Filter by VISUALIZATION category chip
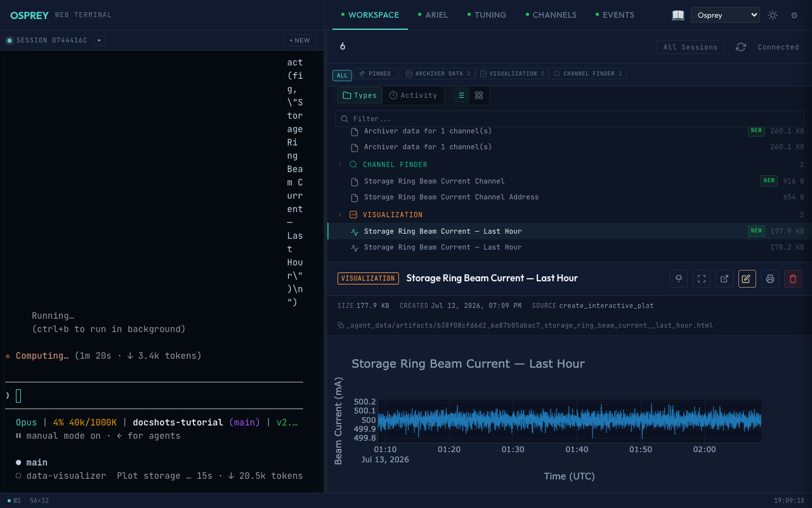This screenshot has height=508, width=812. tap(512, 74)
